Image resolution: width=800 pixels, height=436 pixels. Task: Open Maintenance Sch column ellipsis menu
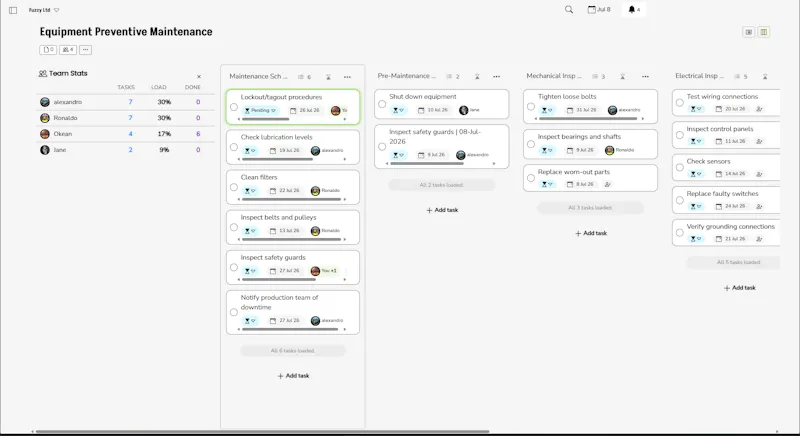[347, 77]
